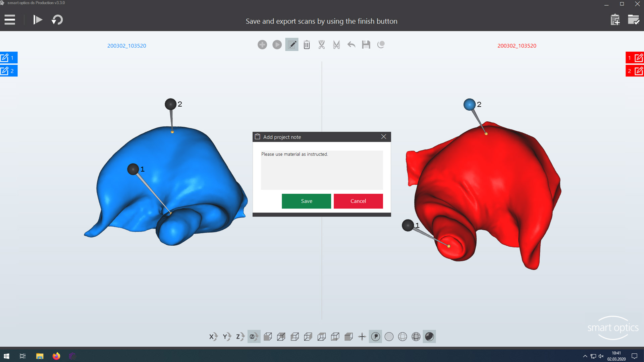Select the second scissors inverse cut tool

pos(336,45)
